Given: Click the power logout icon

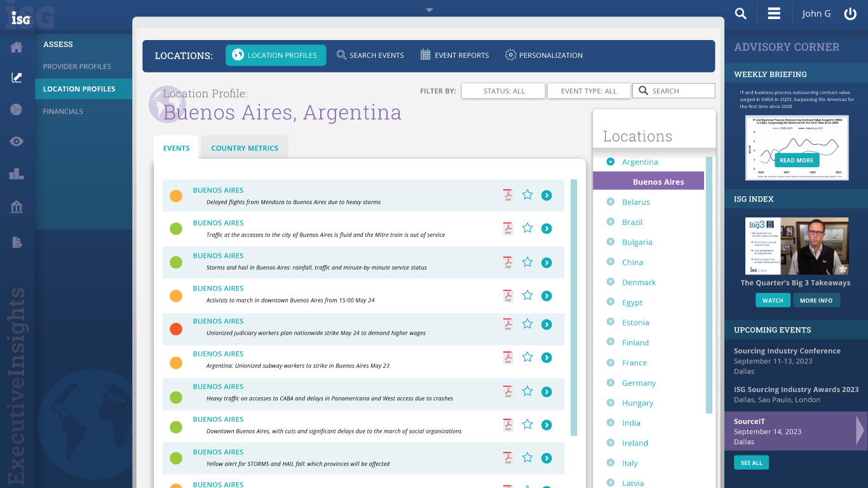Looking at the screenshot, I should point(850,13).
